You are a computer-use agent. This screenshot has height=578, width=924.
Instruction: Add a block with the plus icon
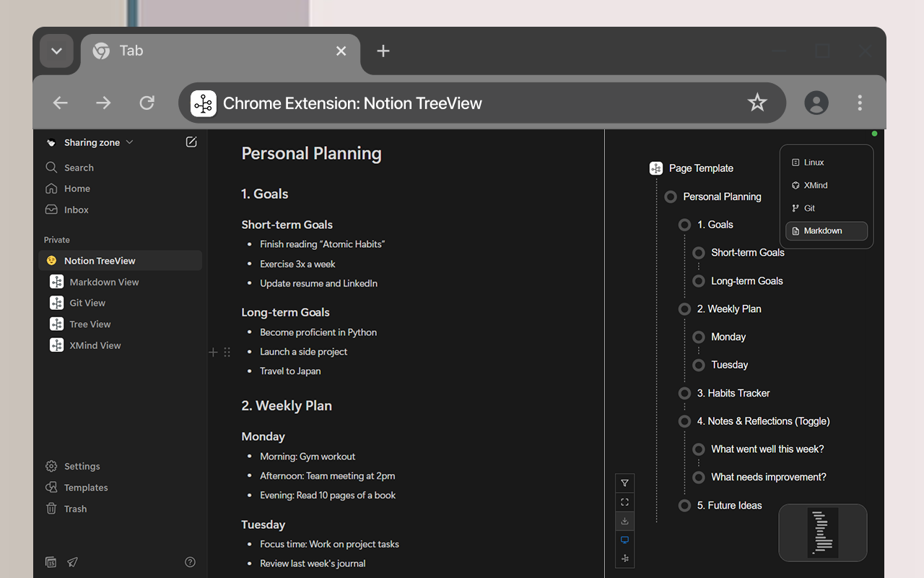(213, 352)
